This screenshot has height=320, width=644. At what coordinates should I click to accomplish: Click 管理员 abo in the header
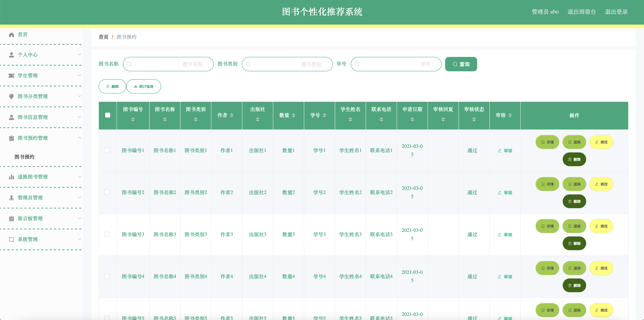coord(545,12)
